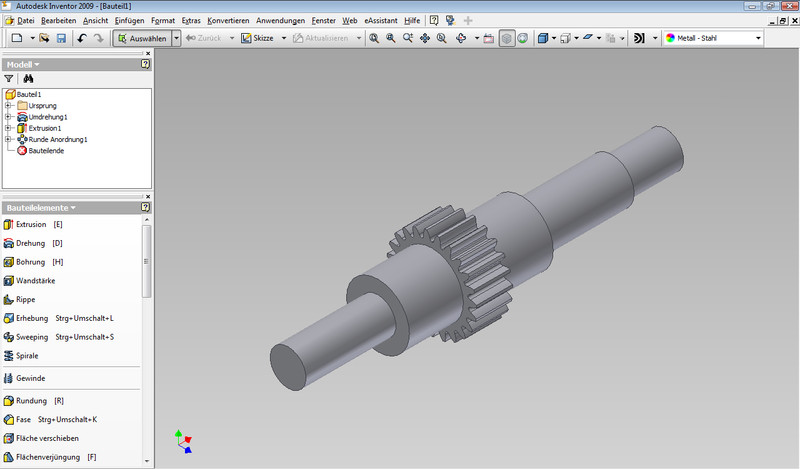Open the Ansicht menu
The image size is (800, 469).
[96, 20]
